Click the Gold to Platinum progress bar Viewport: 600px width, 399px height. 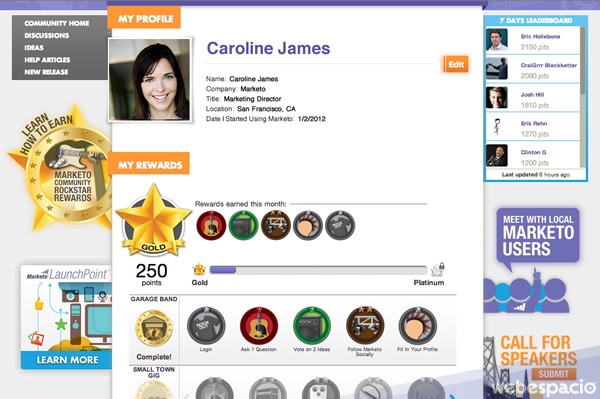point(318,270)
